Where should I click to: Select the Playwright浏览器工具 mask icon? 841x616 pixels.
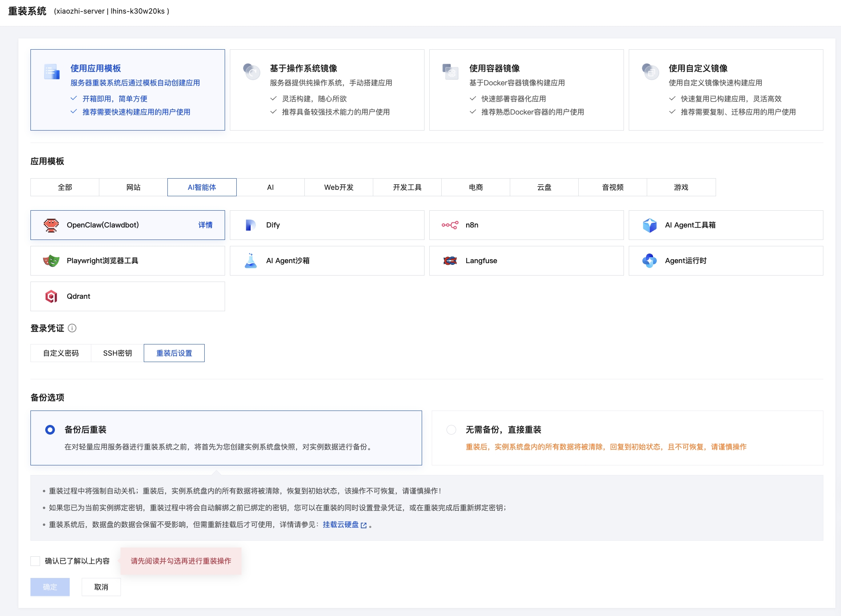pos(51,260)
